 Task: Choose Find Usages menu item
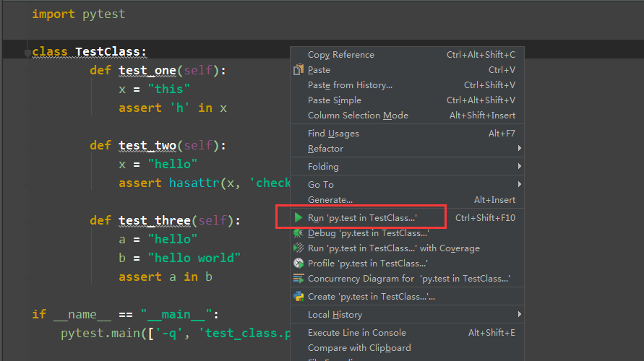(332, 134)
